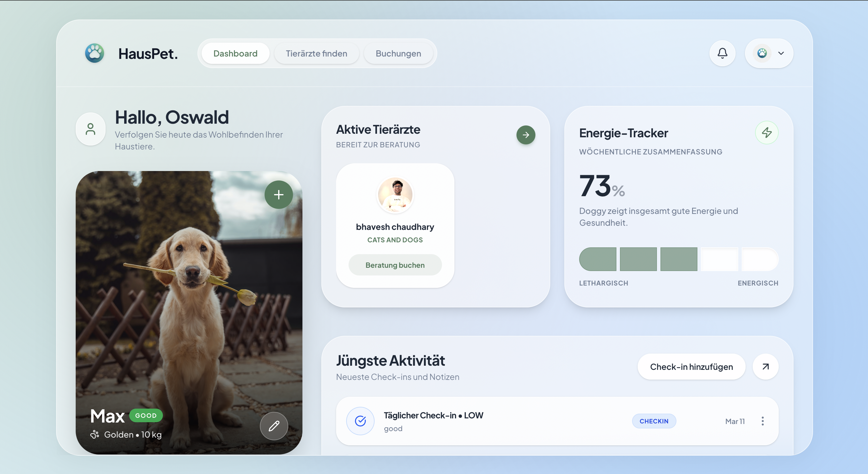
Task: Open the Tierärzte finden tab
Action: pyautogui.click(x=316, y=53)
